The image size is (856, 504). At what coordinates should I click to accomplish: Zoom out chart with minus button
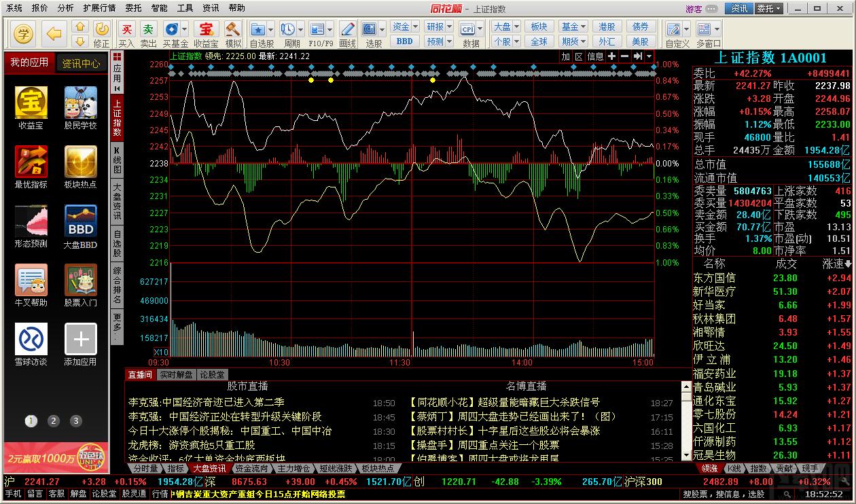[624, 56]
